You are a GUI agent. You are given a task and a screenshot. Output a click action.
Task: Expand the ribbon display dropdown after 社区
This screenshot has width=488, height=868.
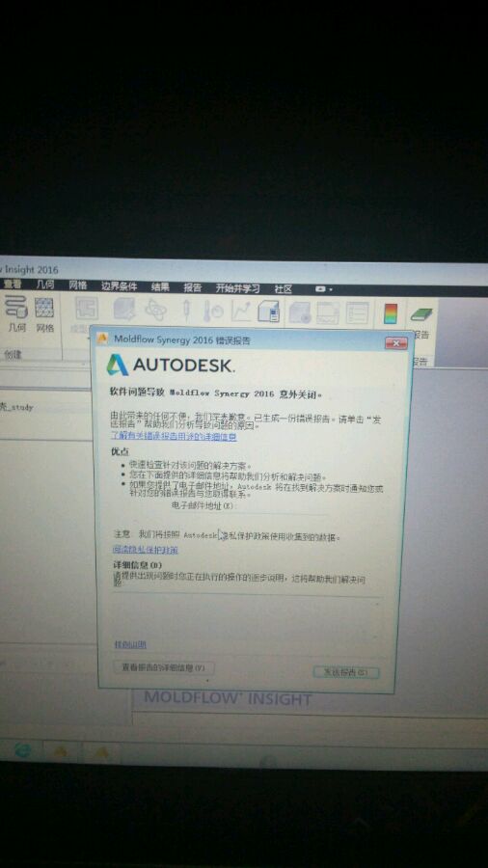[324, 289]
